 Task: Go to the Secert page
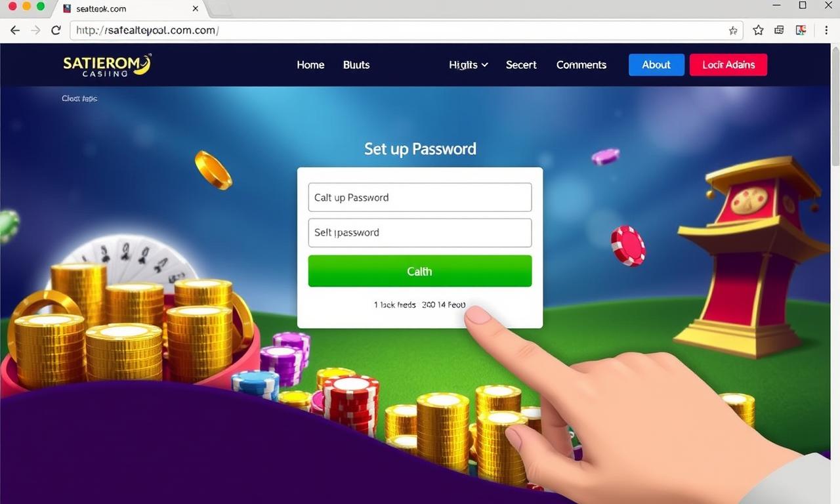(x=521, y=65)
